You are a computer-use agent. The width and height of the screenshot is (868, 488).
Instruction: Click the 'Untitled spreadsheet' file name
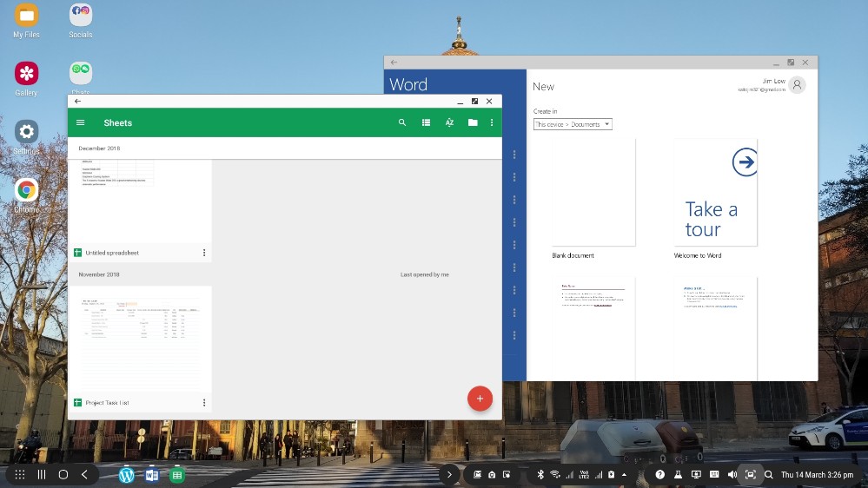(x=112, y=253)
